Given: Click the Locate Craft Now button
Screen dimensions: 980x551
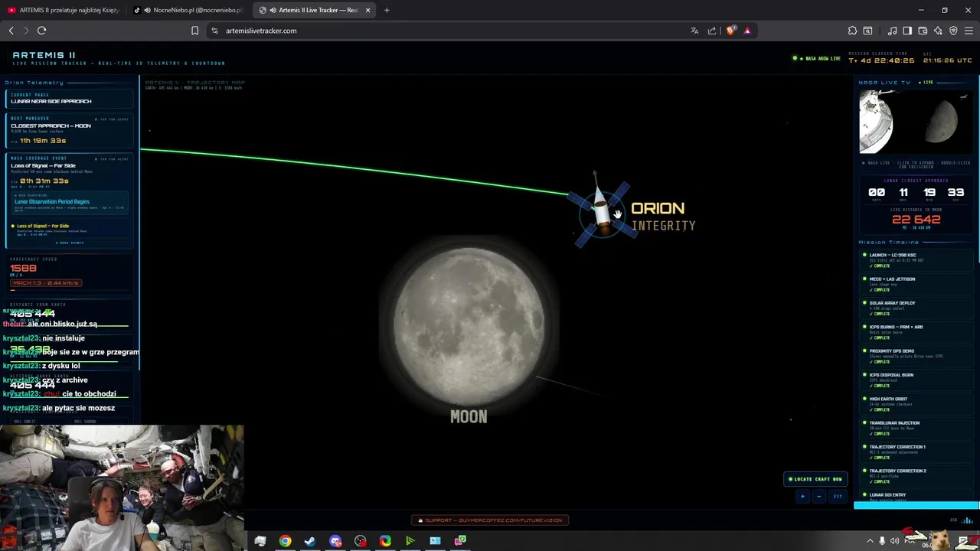Looking at the screenshot, I should tap(815, 479).
